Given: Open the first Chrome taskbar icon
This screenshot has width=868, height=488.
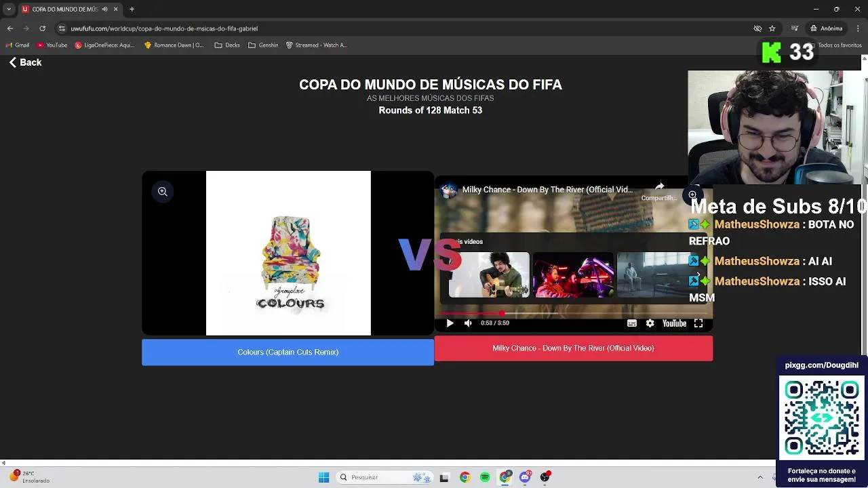Looking at the screenshot, I should (x=465, y=477).
